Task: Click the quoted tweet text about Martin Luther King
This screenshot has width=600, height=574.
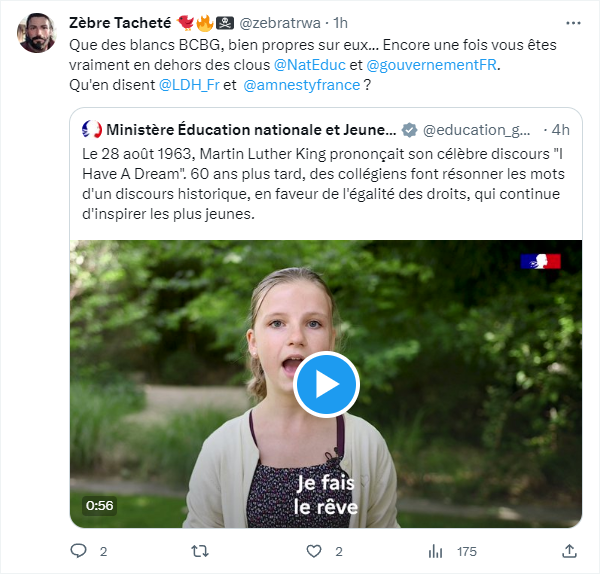Action: click(323, 184)
